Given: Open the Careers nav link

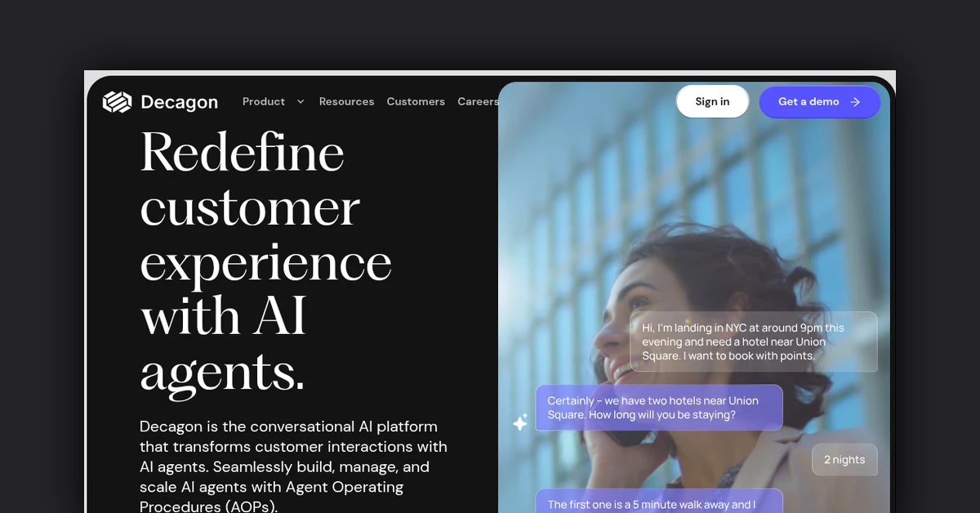Looking at the screenshot, I should tap(478, 102).
